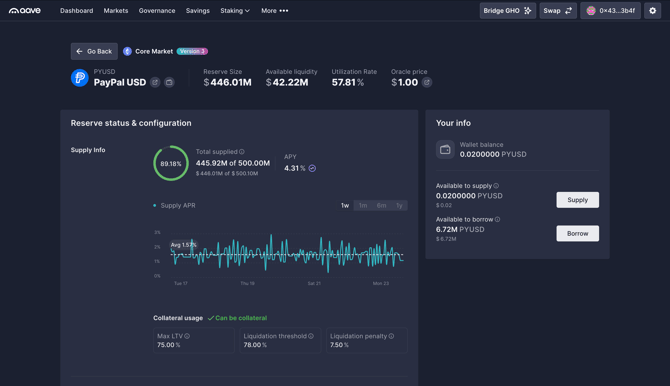Viewport: 670px width, 386px height.
Task: Click the Available liquidity $42.22M value
Action: [287, 83]
